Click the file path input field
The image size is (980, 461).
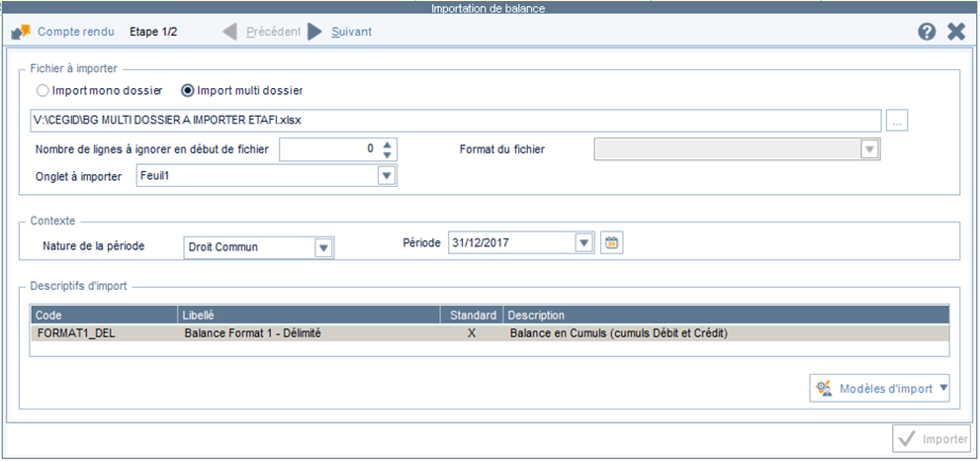coord(456,120)
